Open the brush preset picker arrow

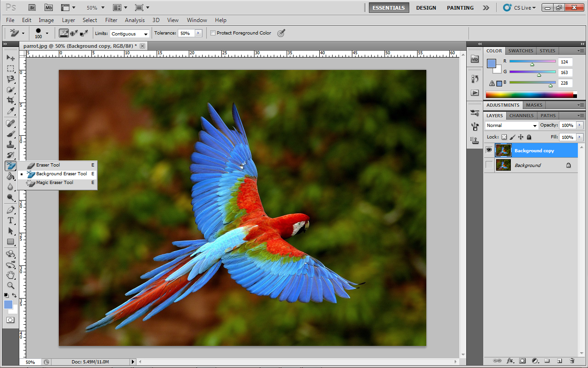click(47, 33)
